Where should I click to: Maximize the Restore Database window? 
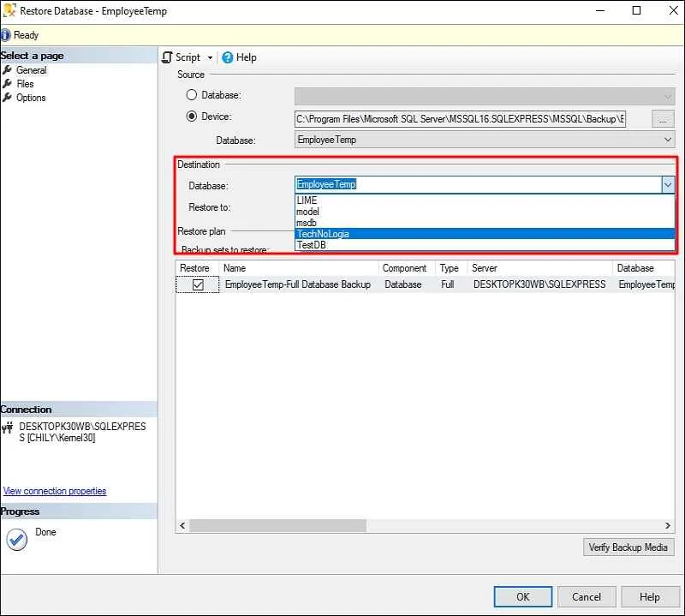click(636, 10)
